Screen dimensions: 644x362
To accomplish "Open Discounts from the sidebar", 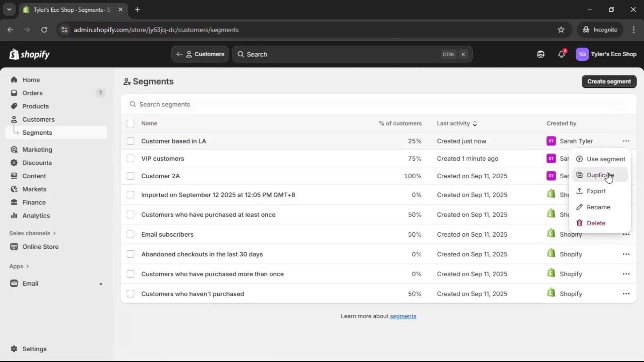I will pos(37,163).
